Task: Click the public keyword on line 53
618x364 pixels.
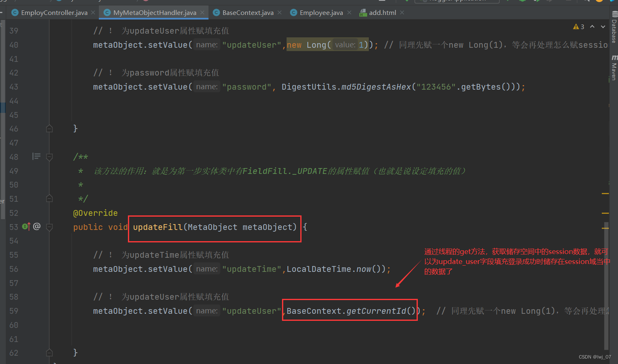Action: pos(88,227)
